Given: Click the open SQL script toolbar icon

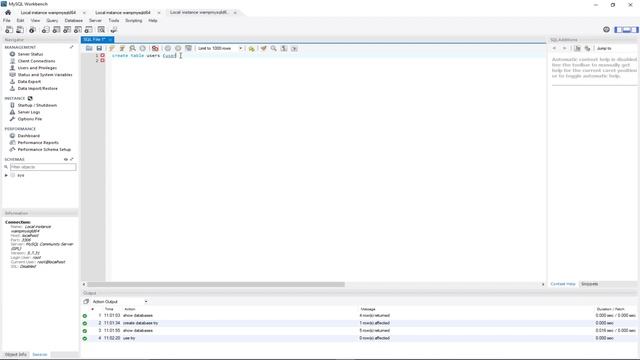Looking at the screenshot, I should click(20, 30).
